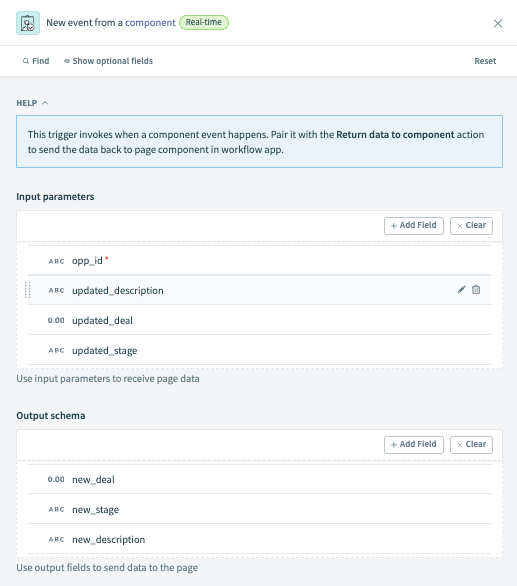Select the updated_description parameter row
This screenshot has width=517, height=586.
coord(259,290)
